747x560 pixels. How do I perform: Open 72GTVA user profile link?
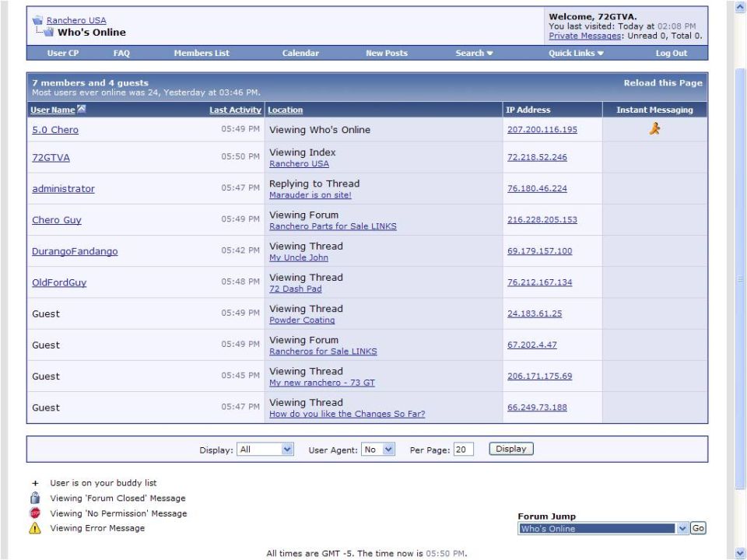tap(51, 157)
